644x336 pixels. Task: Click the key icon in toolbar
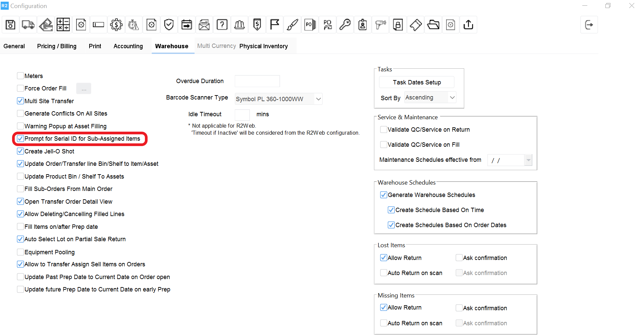(345, 25)
